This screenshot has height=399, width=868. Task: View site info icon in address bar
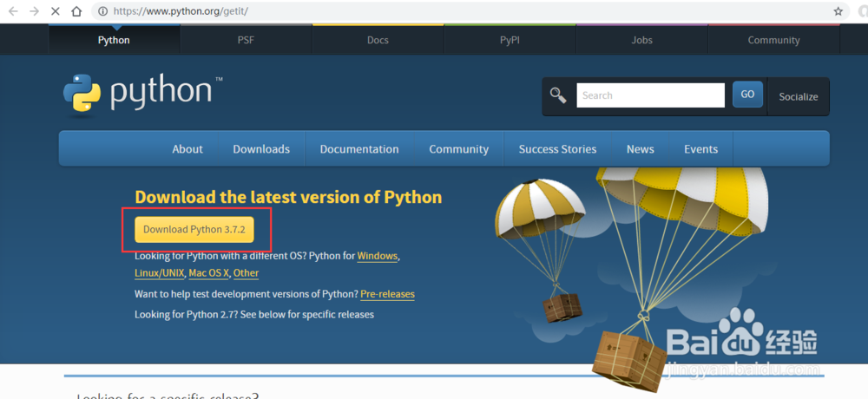click(x=102, y=11)
